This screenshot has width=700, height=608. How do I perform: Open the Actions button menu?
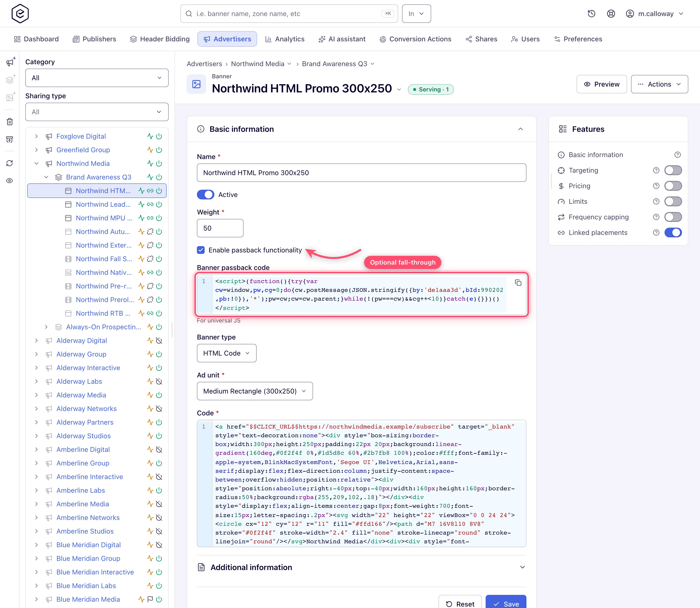tap(659, 84)
